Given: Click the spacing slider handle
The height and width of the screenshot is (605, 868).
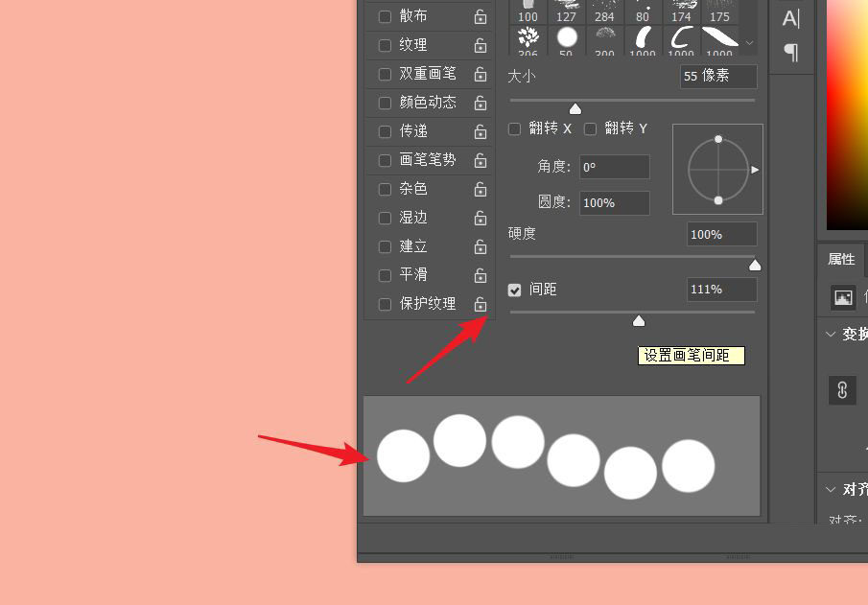Looking at the screenshot, I should tap(639, 321).
